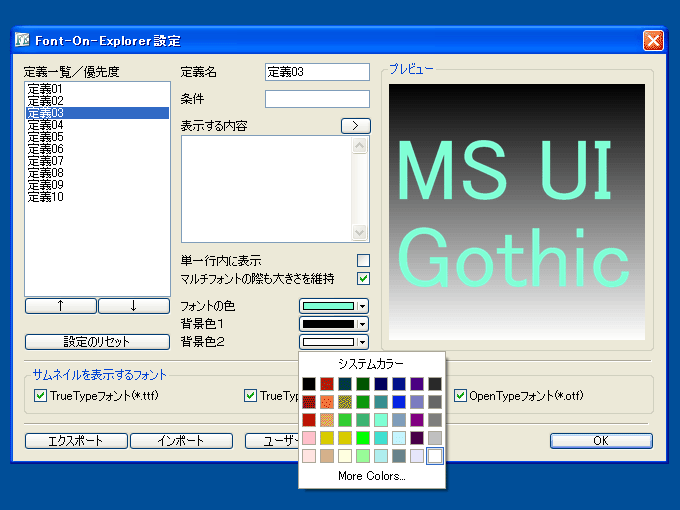The image size is (680, 510).
Task: Pick the light silver gray swatch
Action: pyautogui.click(x=435, y=438)
